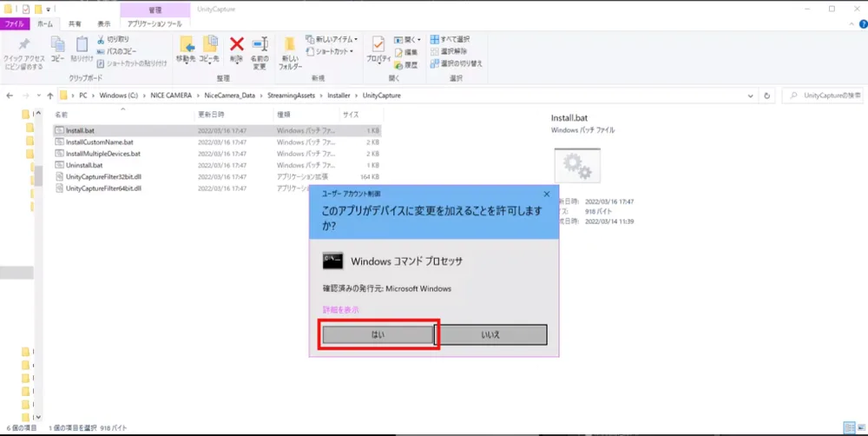Screen dimensions: 868x436
Task: Select UnityCaptureFilter32bit.dll file
Action: (217, 176)
